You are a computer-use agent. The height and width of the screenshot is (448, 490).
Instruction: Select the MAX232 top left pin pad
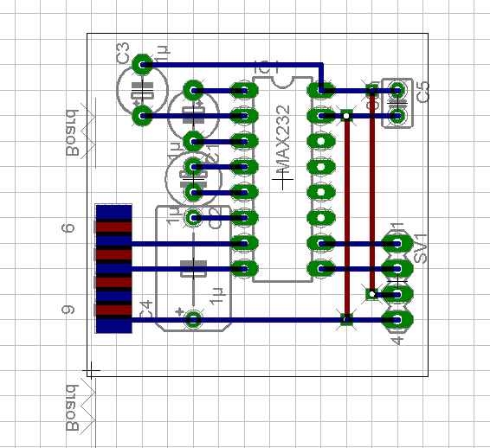pyautogui.click(x=244, y=91)
